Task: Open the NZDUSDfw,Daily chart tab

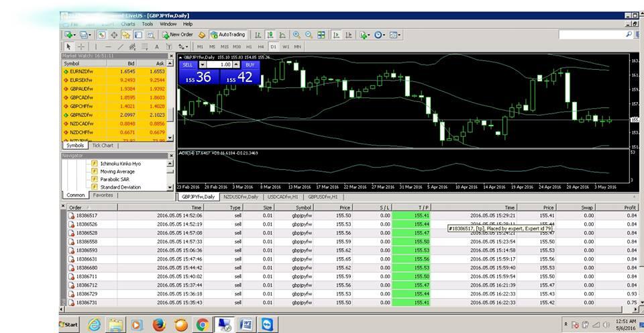Action: (x=241, y=197)
